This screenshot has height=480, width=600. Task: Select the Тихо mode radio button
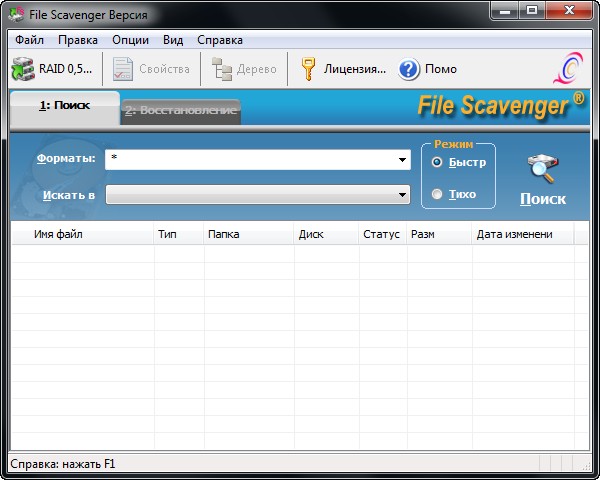tap(437, 194)
